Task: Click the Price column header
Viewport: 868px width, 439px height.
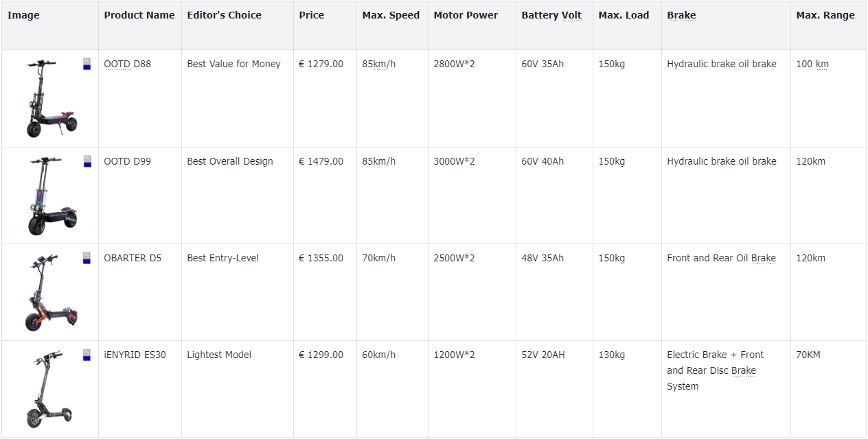Action: (x=311, y=15)
